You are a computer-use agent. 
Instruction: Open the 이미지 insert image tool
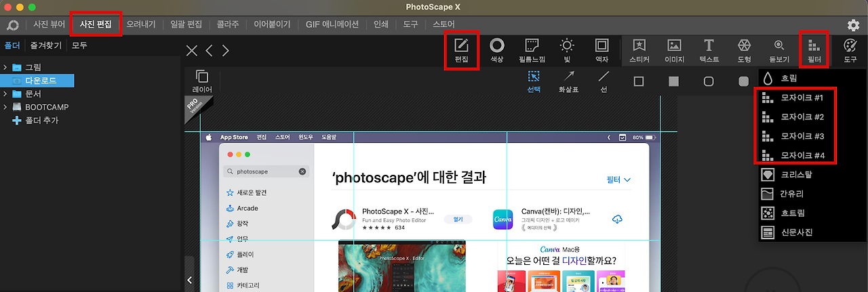point(674,51)
